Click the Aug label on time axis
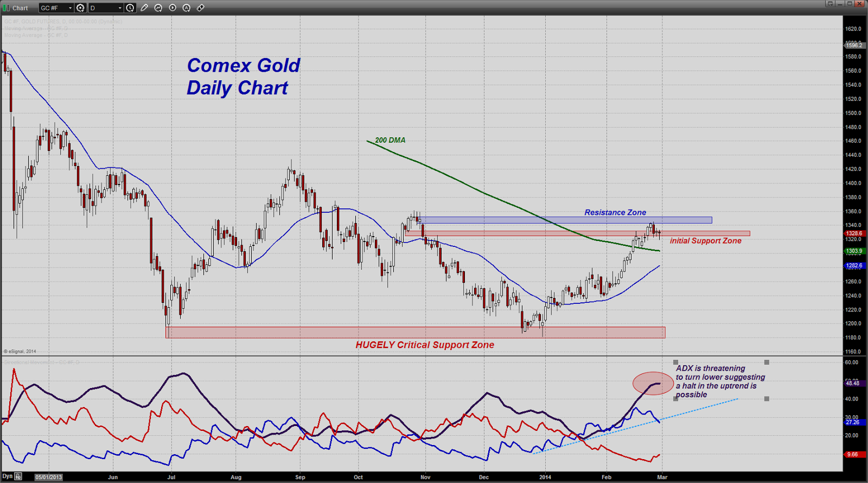 tap(236, 478)
